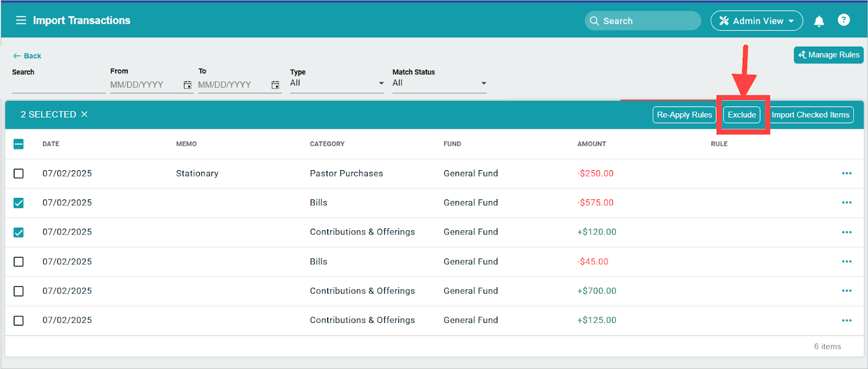Expand the Type filter dropdown

pos(336,83)
